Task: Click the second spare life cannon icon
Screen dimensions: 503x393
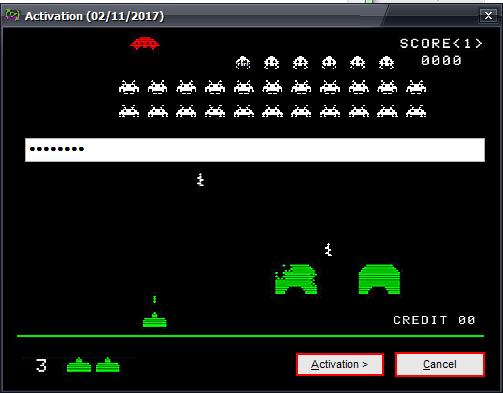Action: (x=108, y=365)
